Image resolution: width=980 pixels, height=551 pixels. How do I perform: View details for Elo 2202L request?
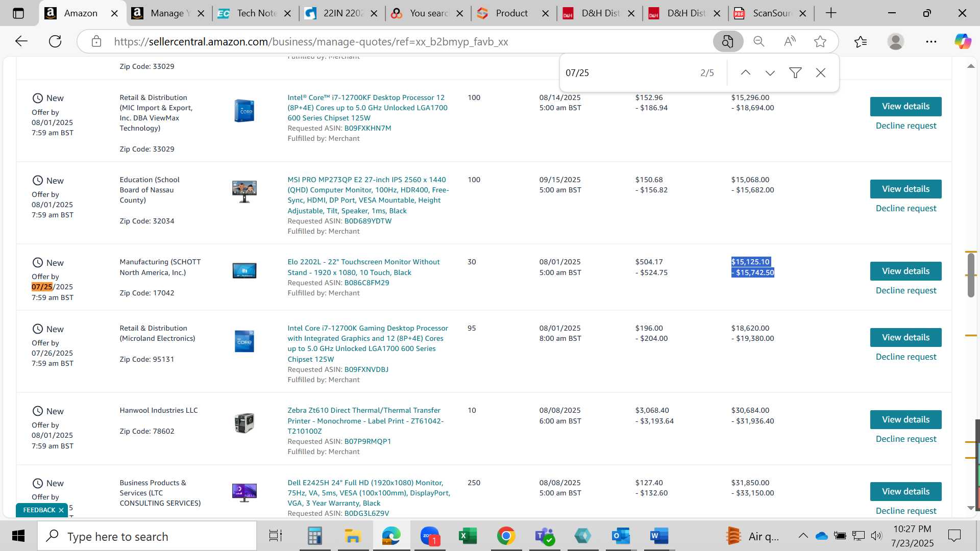coord(905,271)
